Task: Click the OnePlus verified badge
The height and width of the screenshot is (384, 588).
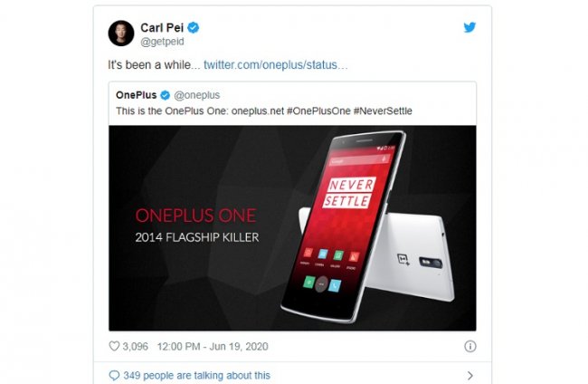Action: coord(165,95)
